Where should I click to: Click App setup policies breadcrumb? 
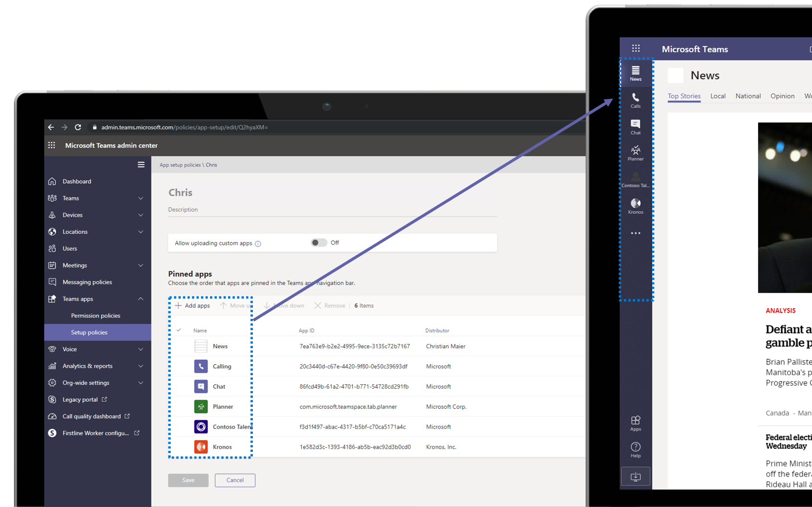point(180,165)
